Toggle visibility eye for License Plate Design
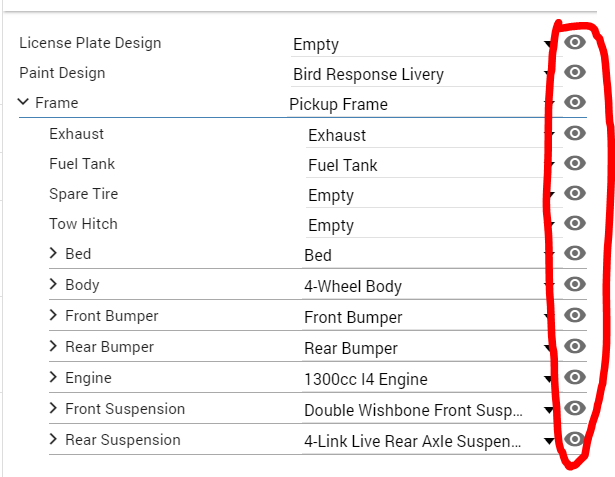615x477 pixels. point(575,42)
